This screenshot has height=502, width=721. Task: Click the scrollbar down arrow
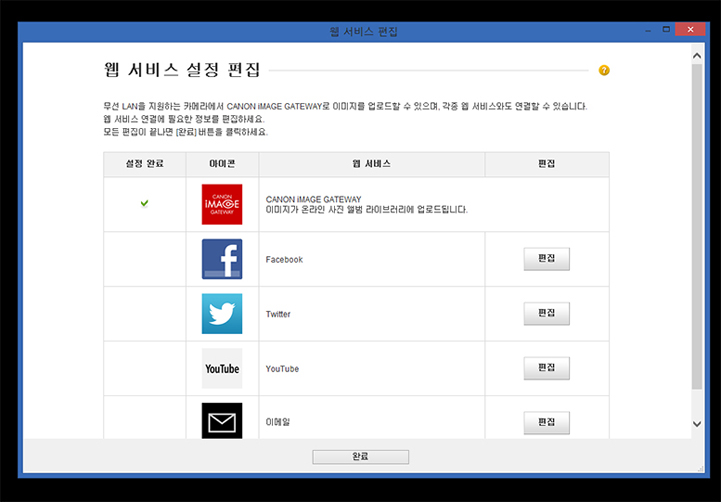click(697, 424)
